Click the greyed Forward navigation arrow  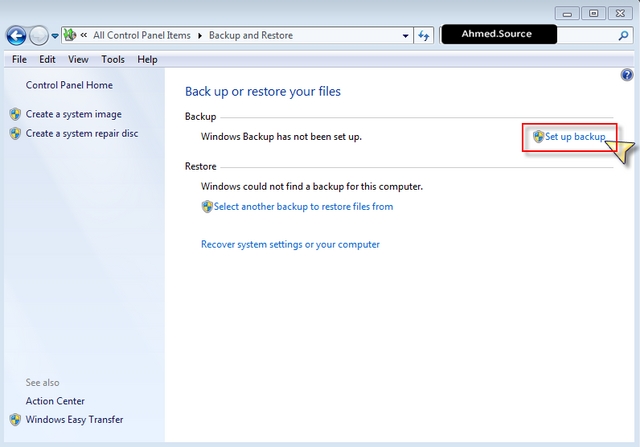coord(39,36)
